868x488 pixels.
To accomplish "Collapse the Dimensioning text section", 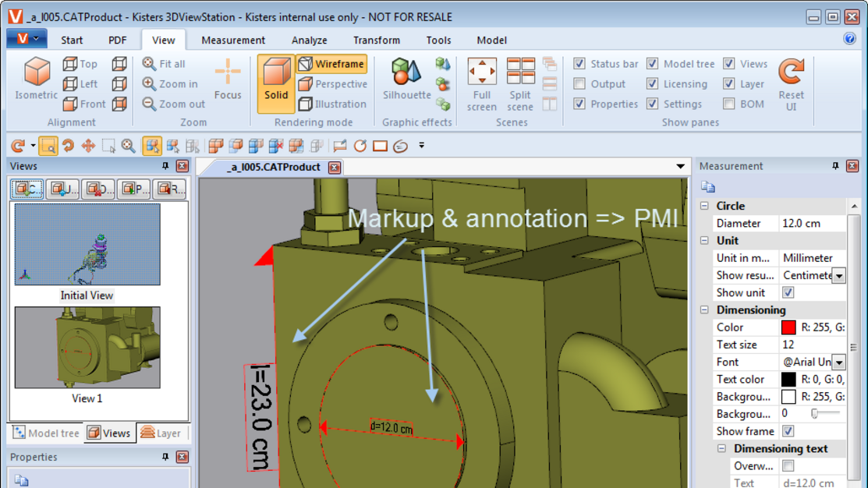I will click(722, 448).
